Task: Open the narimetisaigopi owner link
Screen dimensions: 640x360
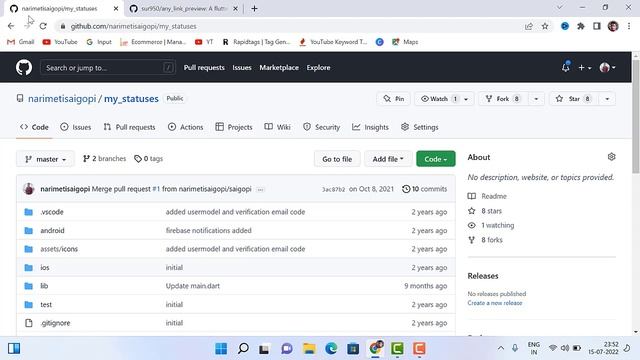Action: (x=62, y=99)
